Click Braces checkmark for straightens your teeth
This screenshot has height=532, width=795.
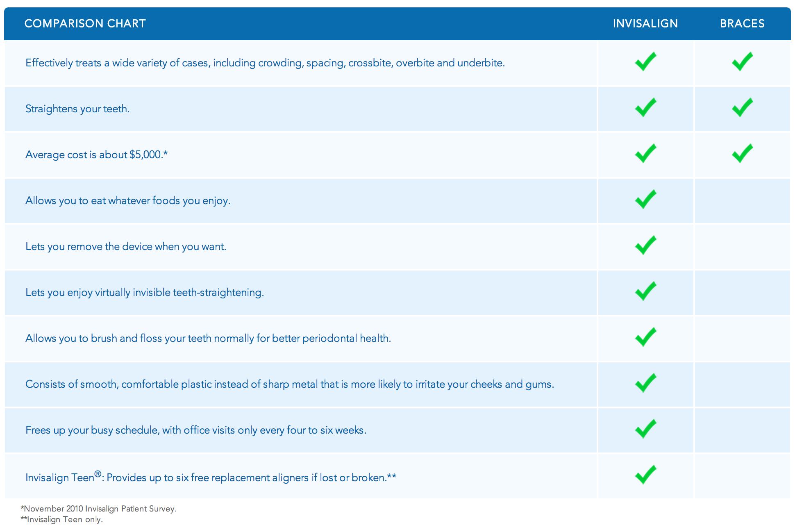click(742, 108)
